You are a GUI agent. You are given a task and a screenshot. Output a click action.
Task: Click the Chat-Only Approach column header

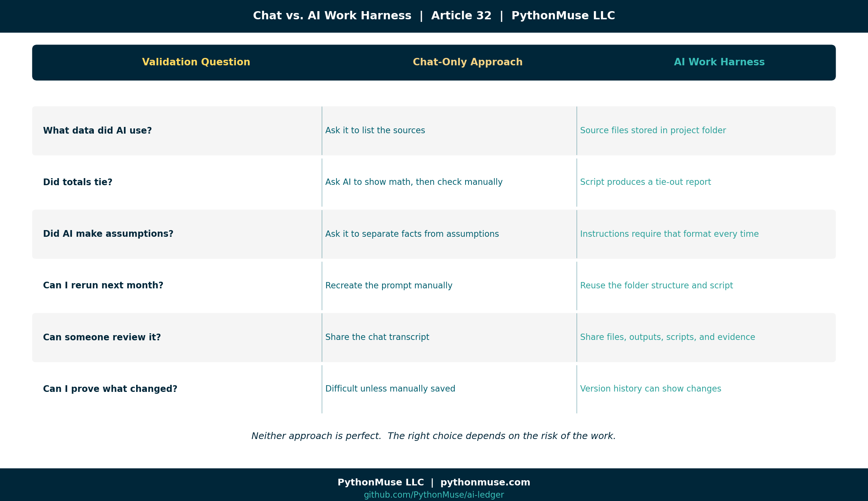pyautogui.click(x=467, y=62)
